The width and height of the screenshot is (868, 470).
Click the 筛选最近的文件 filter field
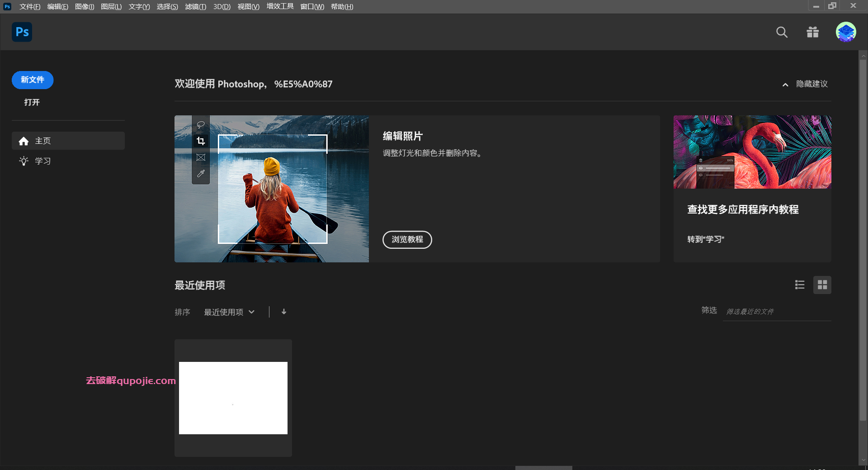coord(777,312)
